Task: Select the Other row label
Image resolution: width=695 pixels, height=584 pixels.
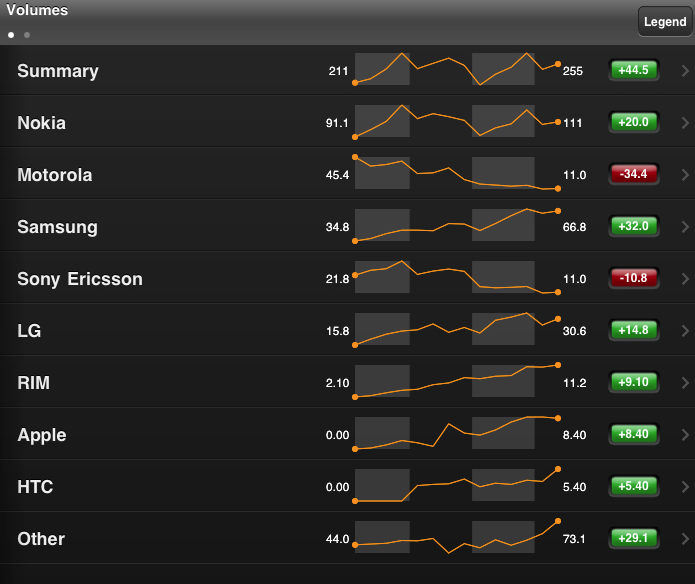Action: 41,539
